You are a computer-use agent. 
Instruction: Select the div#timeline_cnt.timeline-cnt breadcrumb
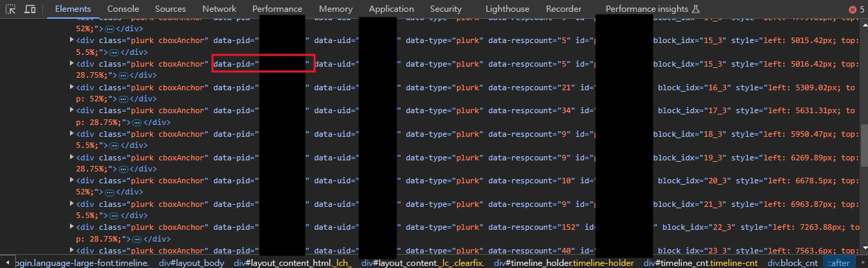click(701, 263)
